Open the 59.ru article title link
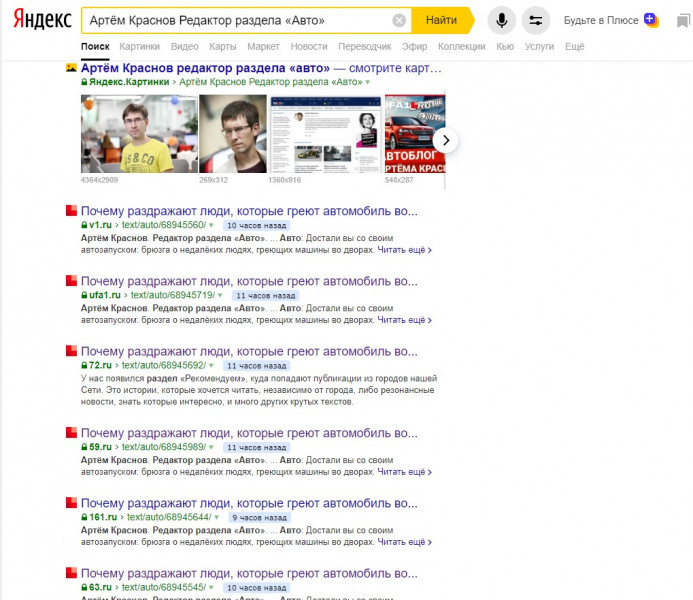The width and height of the screenshot is (693, 600). click(249, 433)
